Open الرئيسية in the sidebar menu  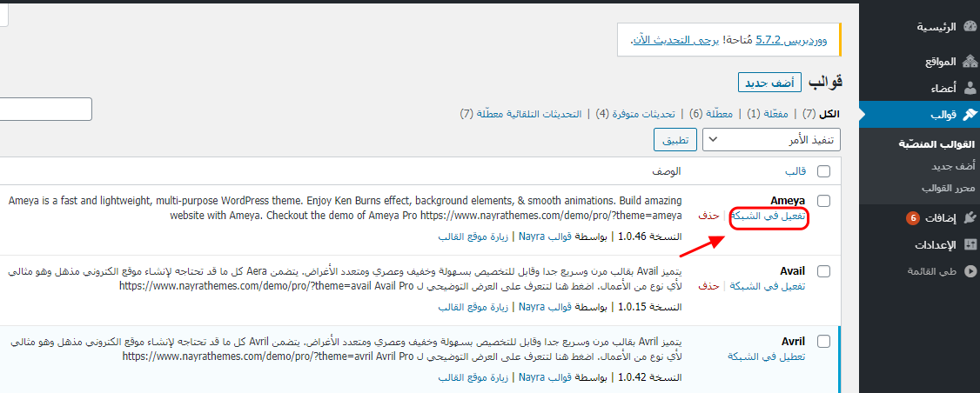click(936, 27)
